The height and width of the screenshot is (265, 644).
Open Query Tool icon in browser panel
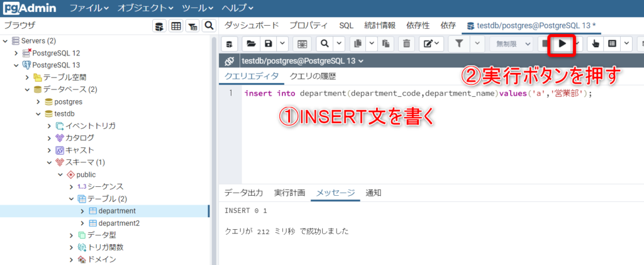(x=160, y=26)
